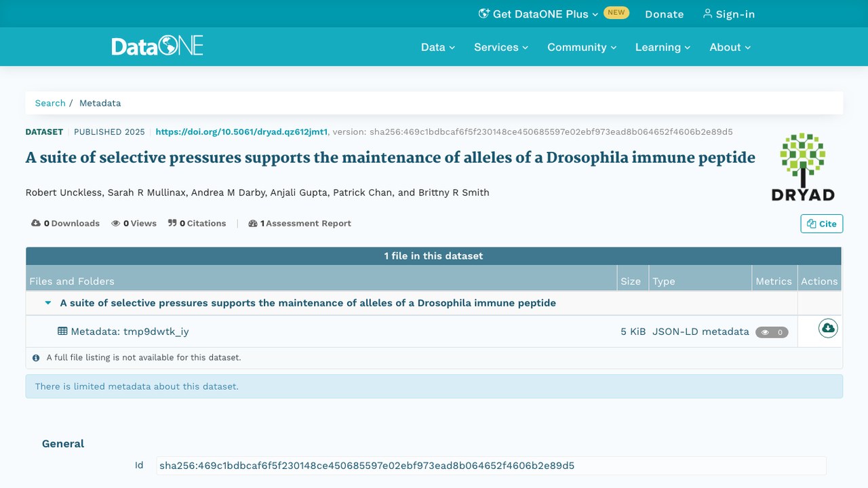868x488 pixels.
Task: Click the info icon next to full file listing note
Action: coord(36,357)
